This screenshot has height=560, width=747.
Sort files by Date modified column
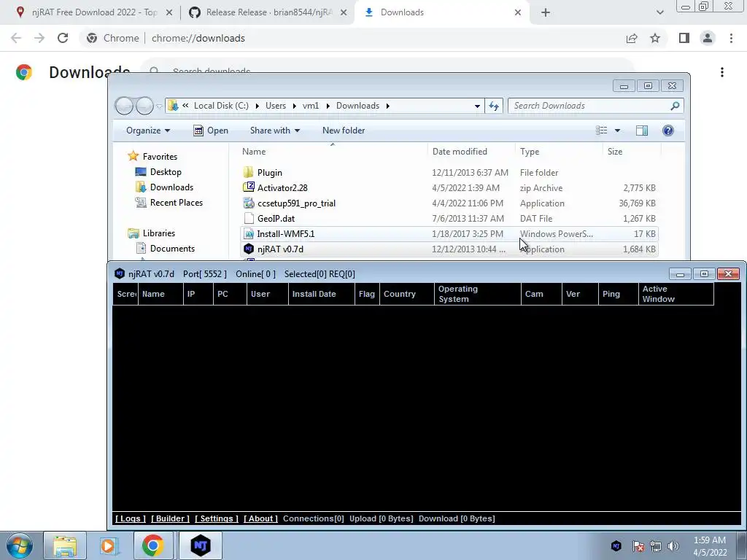click(x=471, y=152)
